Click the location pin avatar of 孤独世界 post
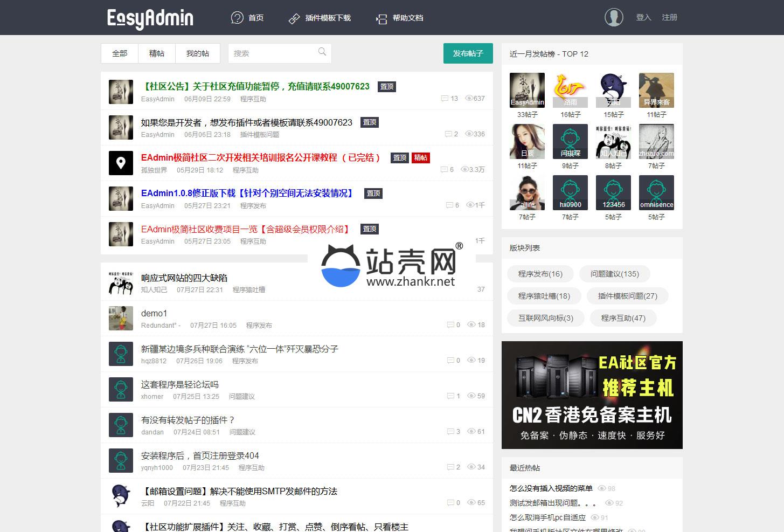Viewport: 784px width, 532px height. tap(121, 163)
